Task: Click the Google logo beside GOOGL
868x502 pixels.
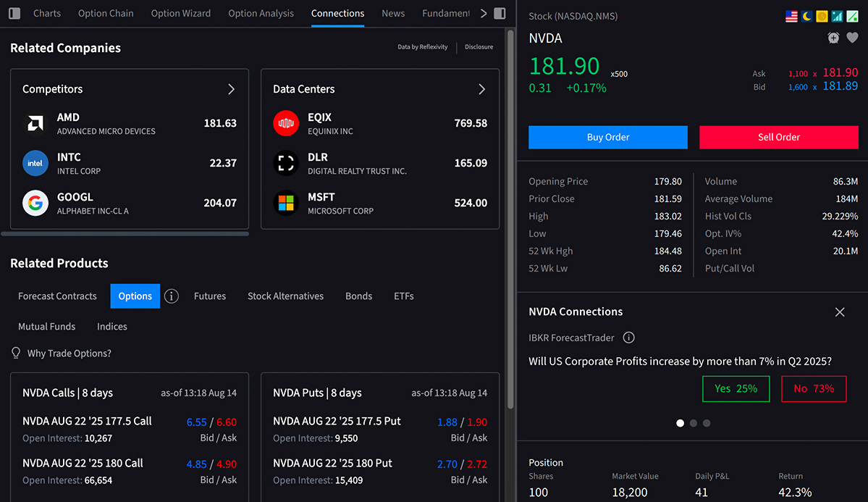Action: coord(35,203)
